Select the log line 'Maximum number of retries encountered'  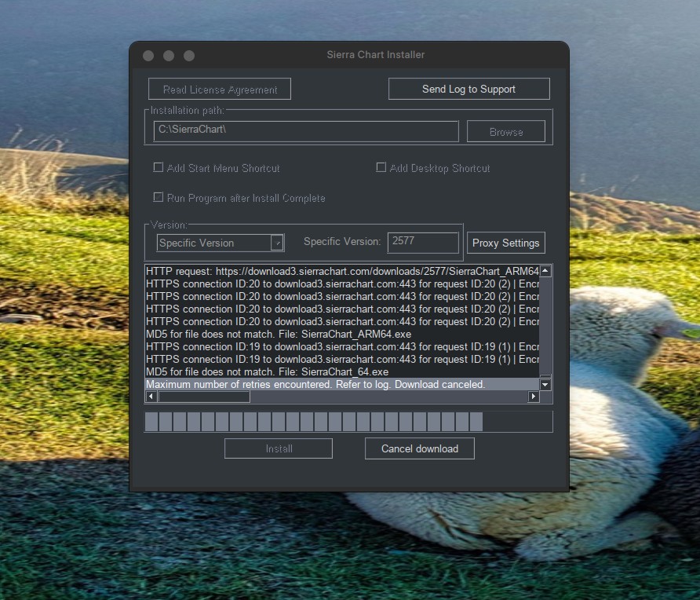click(342, 384)
